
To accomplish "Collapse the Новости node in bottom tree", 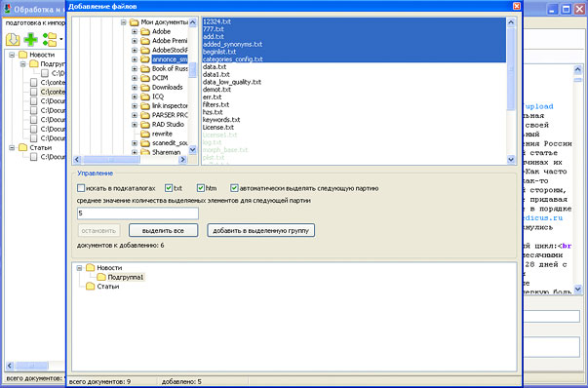I will click(79, 268).
